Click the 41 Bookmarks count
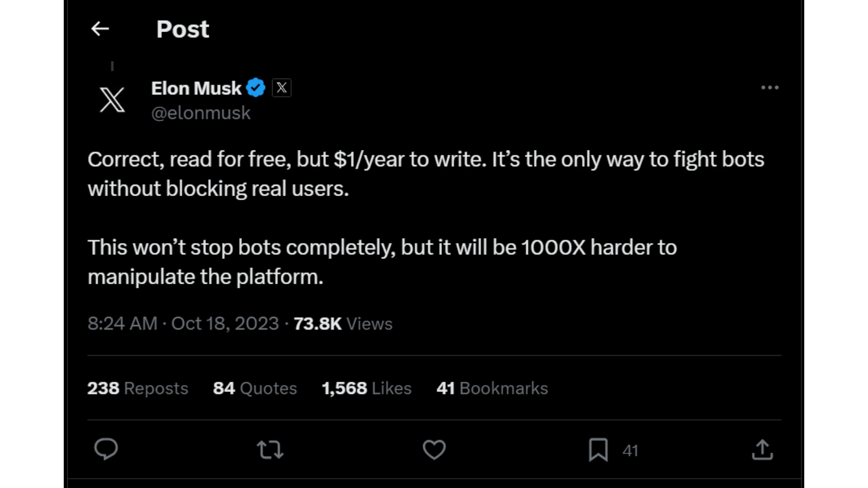This screenshot has width=868, height=488. [x=492, y=388]
